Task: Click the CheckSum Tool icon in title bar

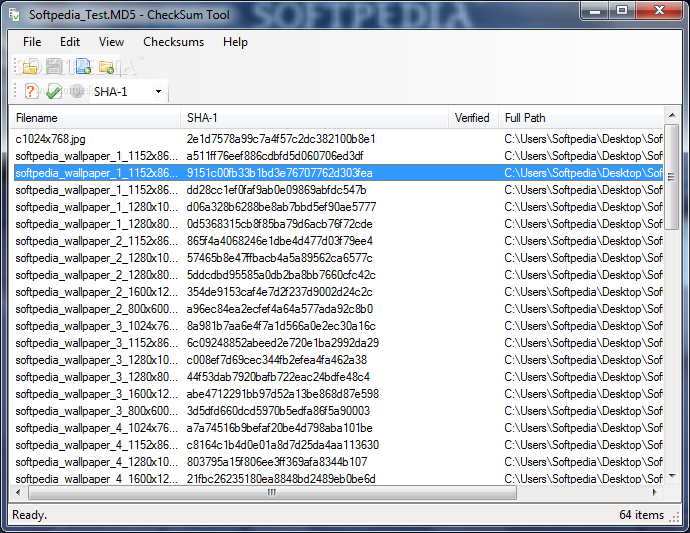Action: [x=15, y=15]
